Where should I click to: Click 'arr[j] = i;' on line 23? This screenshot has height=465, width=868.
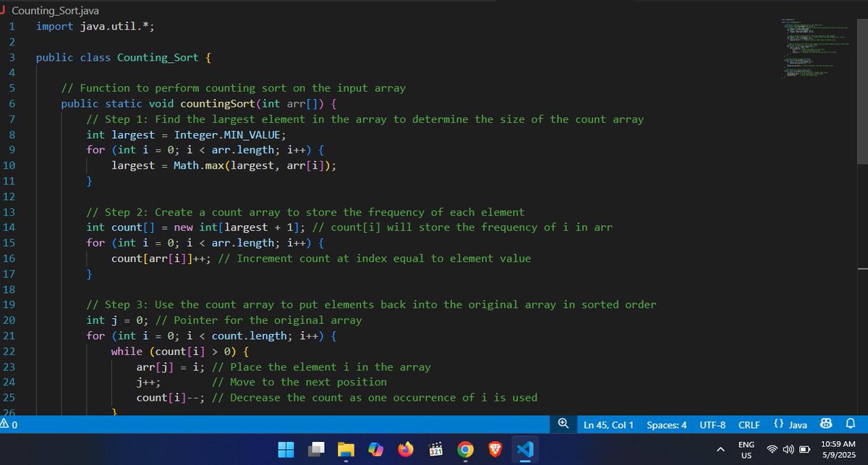point(171,367)
